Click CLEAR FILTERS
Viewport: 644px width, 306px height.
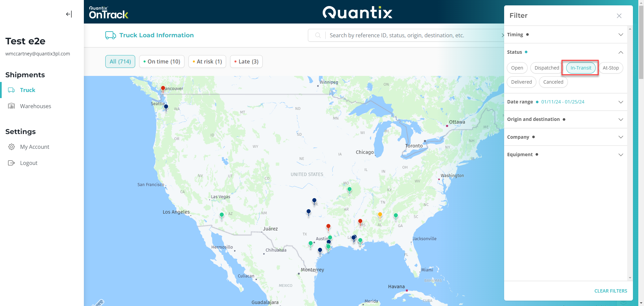tap(610, 291)
